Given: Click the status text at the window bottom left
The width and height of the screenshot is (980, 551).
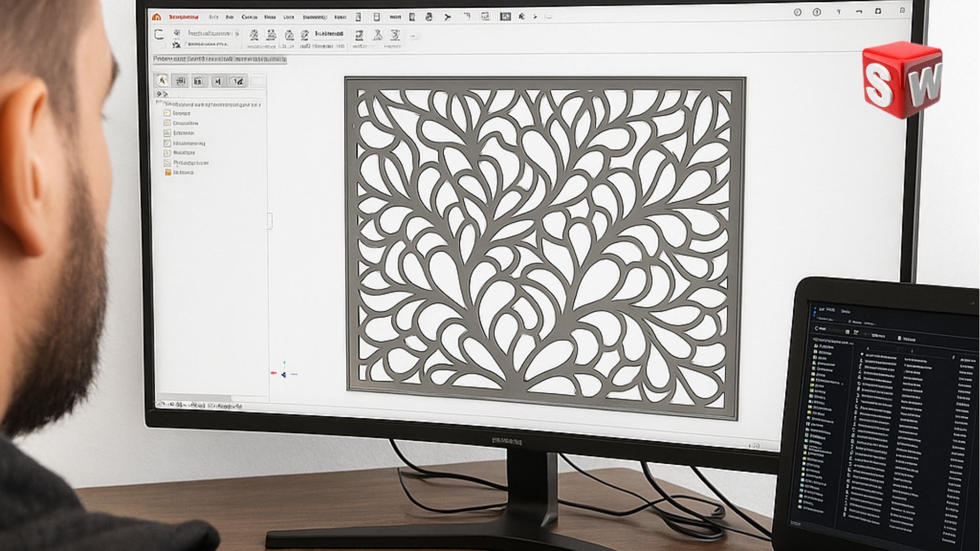Looking at the screenshot, I should 200,405.
